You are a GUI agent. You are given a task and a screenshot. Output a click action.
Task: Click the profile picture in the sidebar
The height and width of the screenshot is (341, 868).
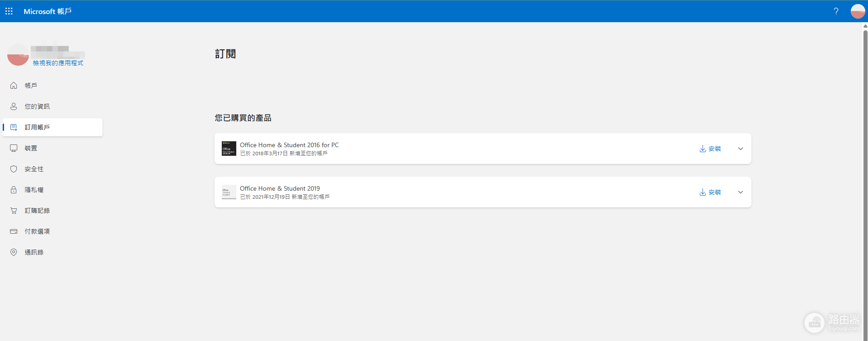point(18,55)
